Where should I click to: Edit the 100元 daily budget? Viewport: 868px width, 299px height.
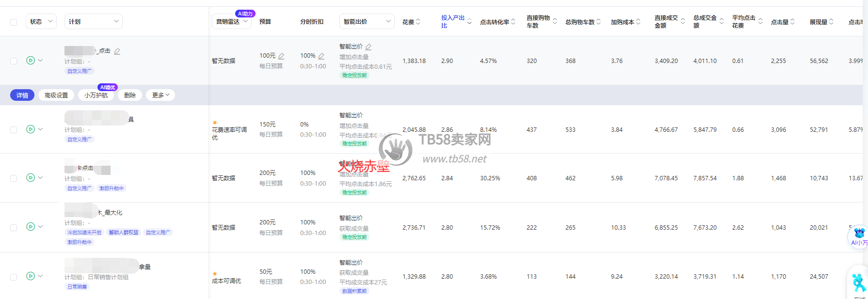click(x=281, y=56)
